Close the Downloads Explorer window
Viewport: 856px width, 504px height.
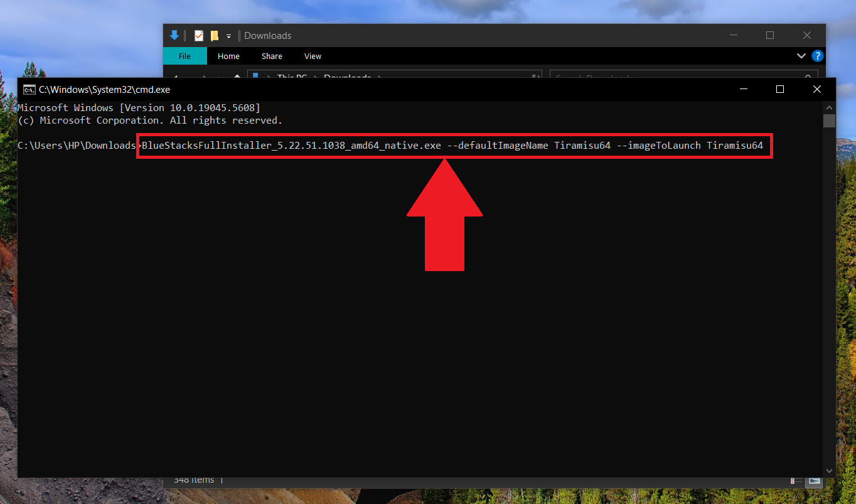[x=807, y=36]
